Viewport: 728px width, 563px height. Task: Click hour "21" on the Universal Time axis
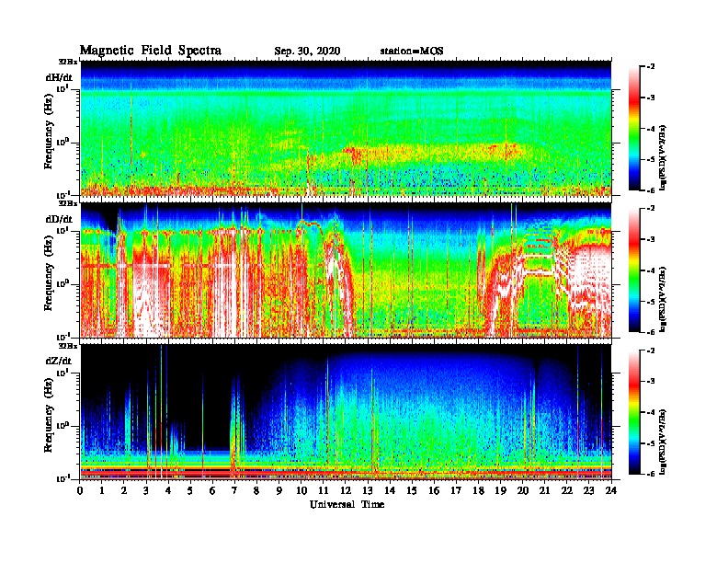click(x=544, y=490)
